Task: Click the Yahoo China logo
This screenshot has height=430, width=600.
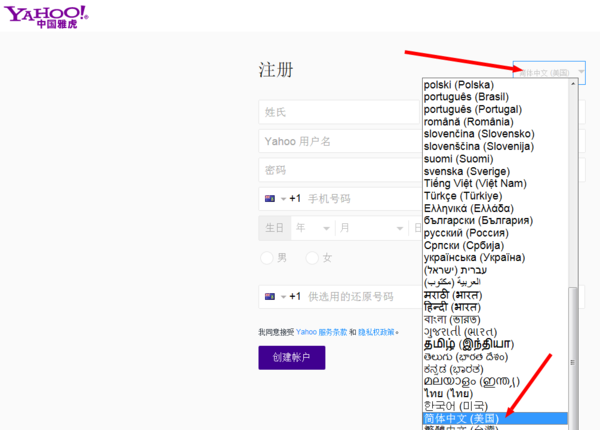Action: (47, 16)
